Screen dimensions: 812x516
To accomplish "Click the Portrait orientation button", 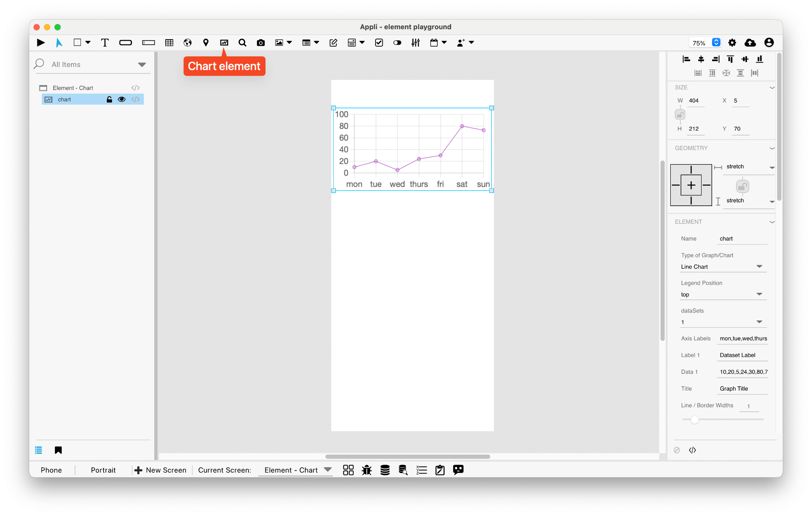I will [103, 470].
